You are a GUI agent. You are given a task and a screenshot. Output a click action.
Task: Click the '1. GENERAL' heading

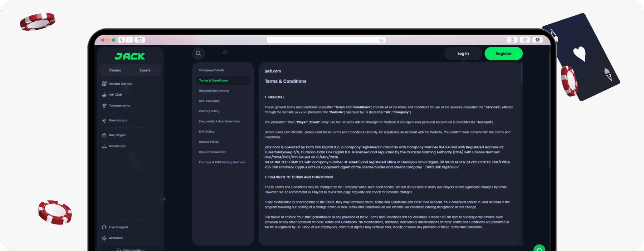[x=274, y=97]
